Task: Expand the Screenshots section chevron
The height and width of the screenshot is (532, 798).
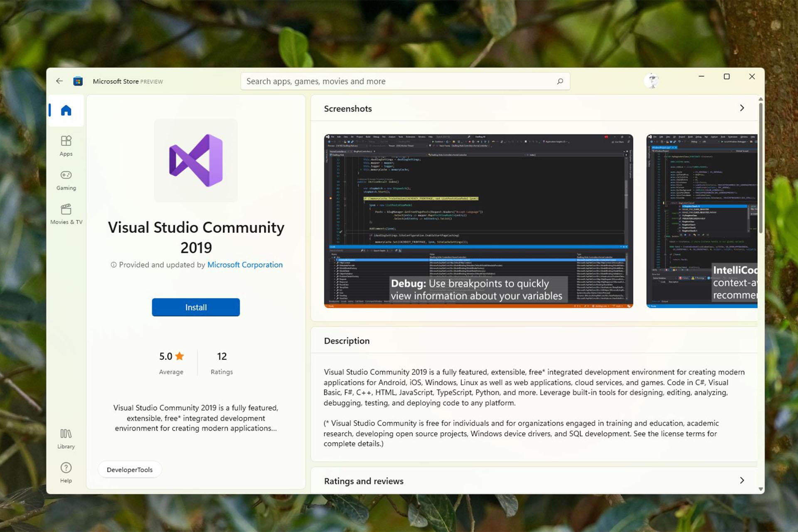Action: coord(742,108)
